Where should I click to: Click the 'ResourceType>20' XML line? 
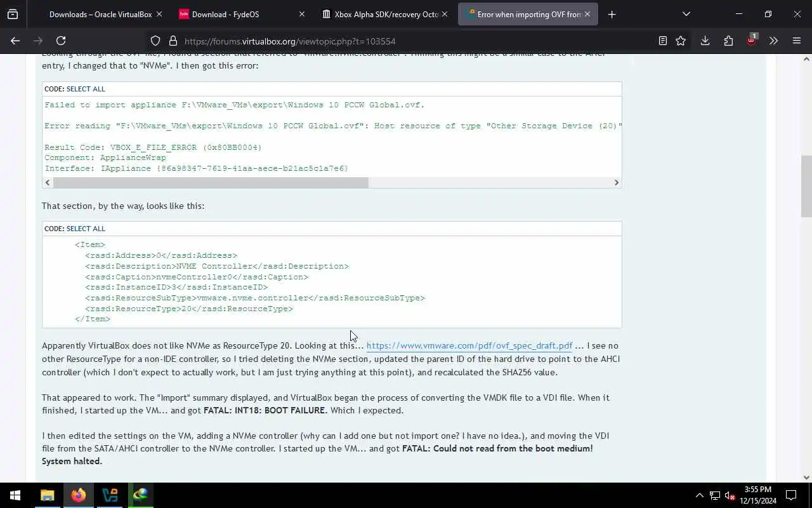click(189, 309)
